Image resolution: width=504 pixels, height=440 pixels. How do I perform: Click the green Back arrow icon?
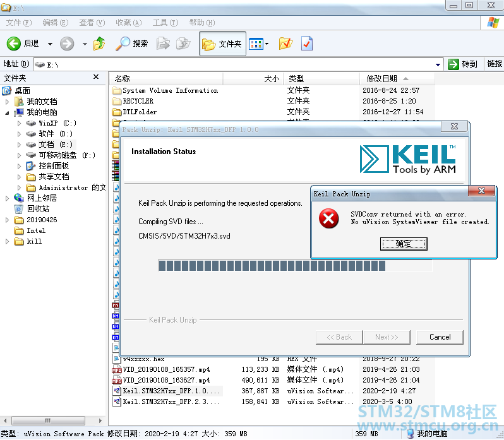point(14,44)
